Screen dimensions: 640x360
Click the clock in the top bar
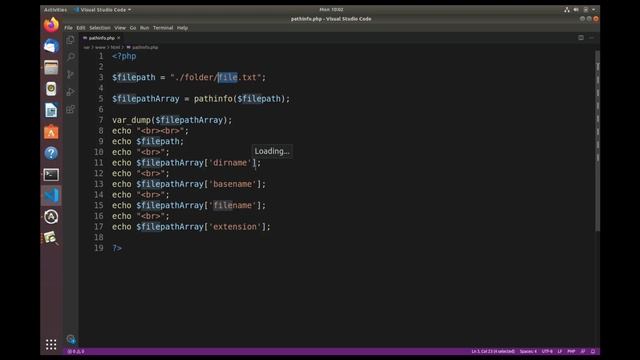[x=331, y=9]
